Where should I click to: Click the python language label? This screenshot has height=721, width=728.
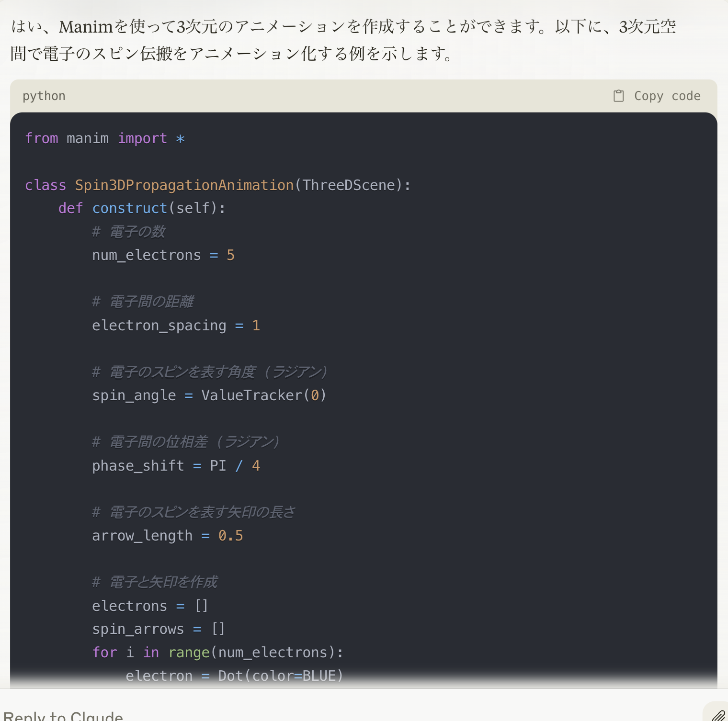(x=44, y=96)
